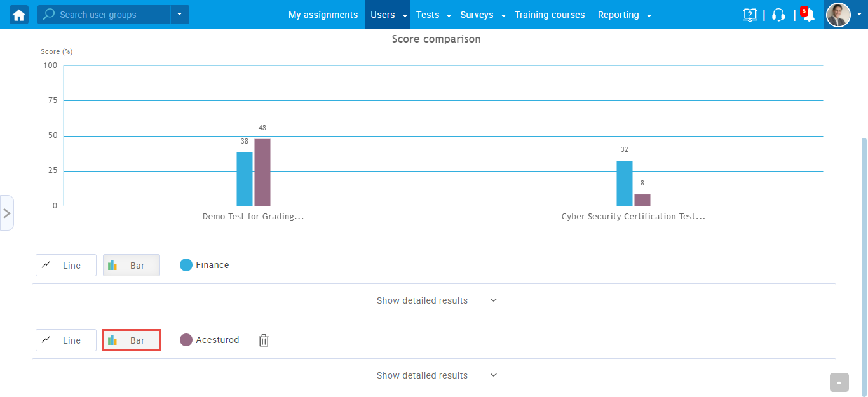Viewport: 868px width, 397px height.
Task: Switch Acesturod chart to Line view
Action: click(x=66, y=340)
